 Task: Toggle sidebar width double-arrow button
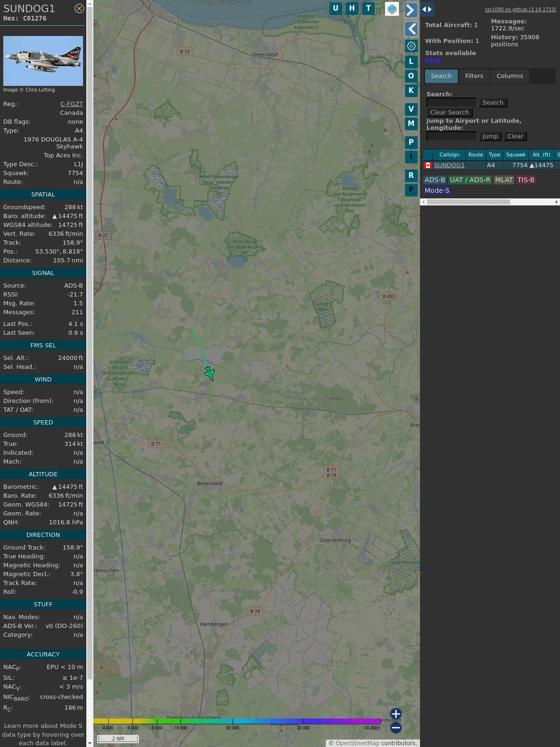(x=427, y=9)
